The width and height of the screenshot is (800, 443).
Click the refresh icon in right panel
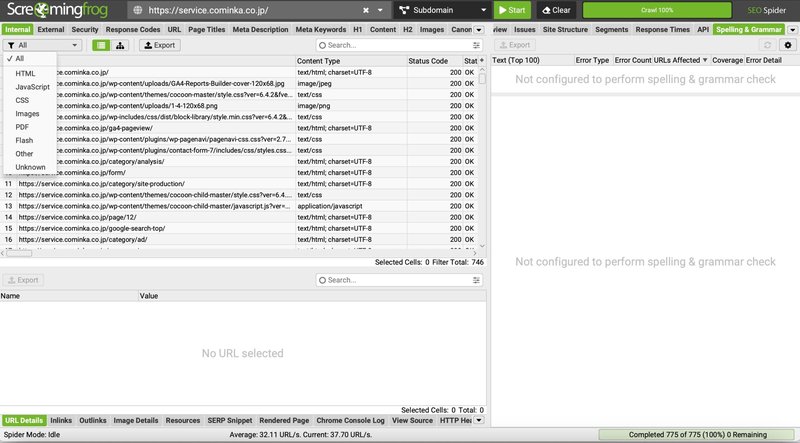click(x=767, y=45)
